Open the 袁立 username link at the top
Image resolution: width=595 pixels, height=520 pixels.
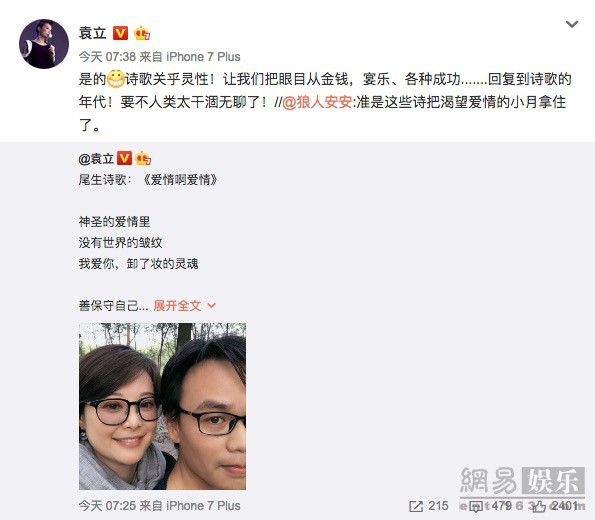click(x=93, y=33)
